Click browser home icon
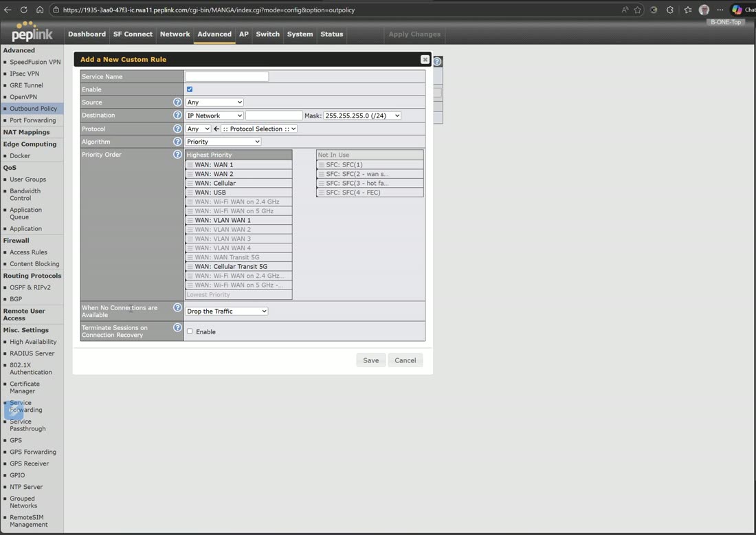 click(x=40, y=10)
